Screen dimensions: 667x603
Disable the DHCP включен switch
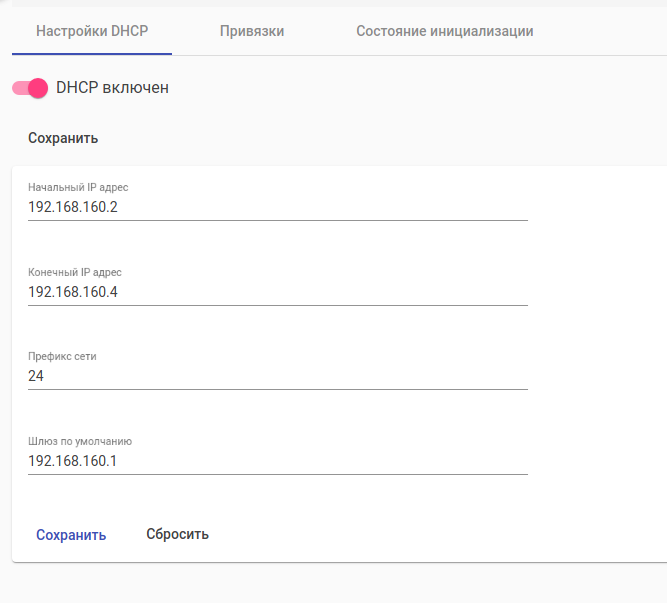tap(30, 88)
